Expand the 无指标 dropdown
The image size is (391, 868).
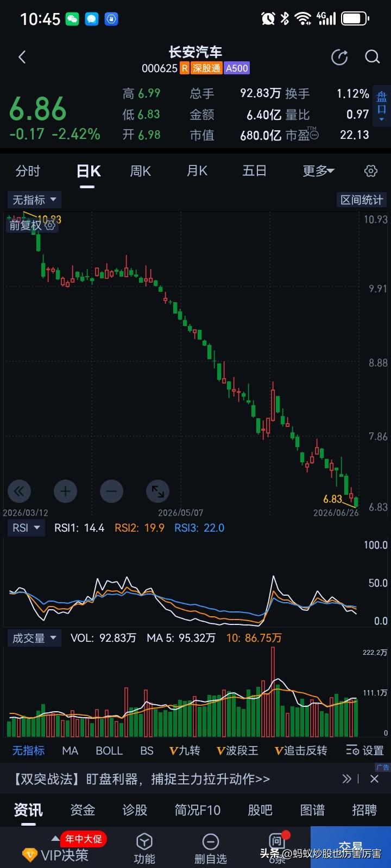tap(34, 200)
